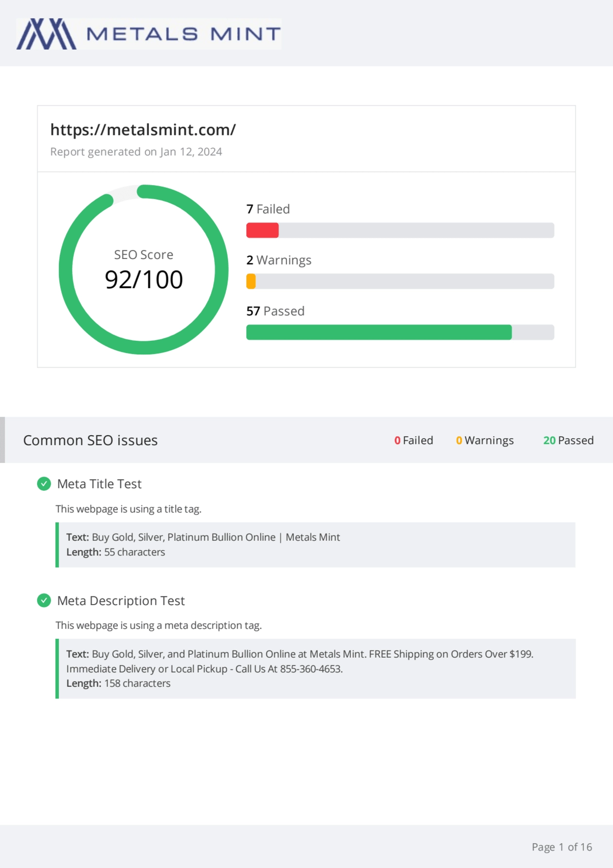The image size is (613, 868).
Task: Click the report generated date text
Action: [x=136, y=152]
